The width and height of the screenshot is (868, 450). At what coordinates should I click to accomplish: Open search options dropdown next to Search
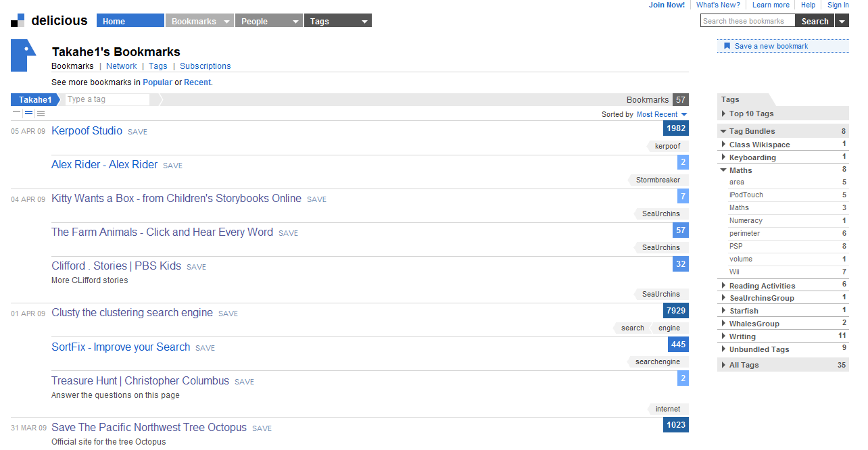tap(842, 21)
